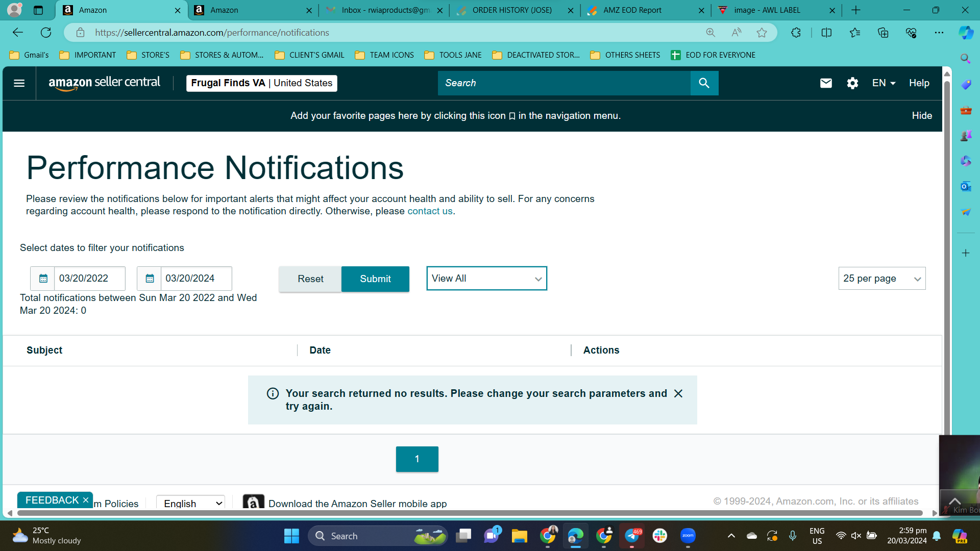Click the amazon seller central logo
The image size is (980, 551).
coord(104,83)
